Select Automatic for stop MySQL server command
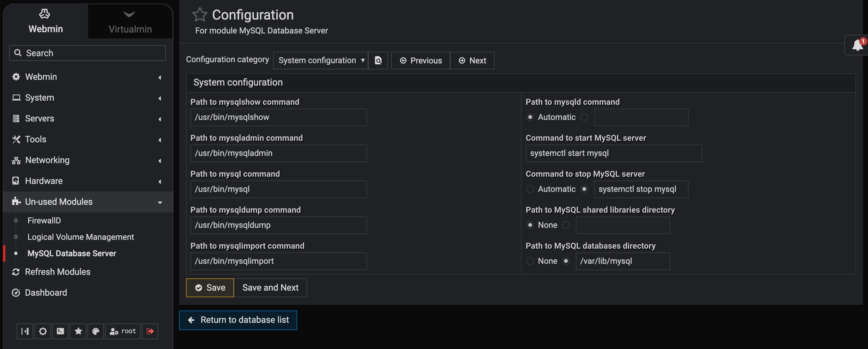The height and width of the screenshot is (349, 868). (x=530, y=189)
